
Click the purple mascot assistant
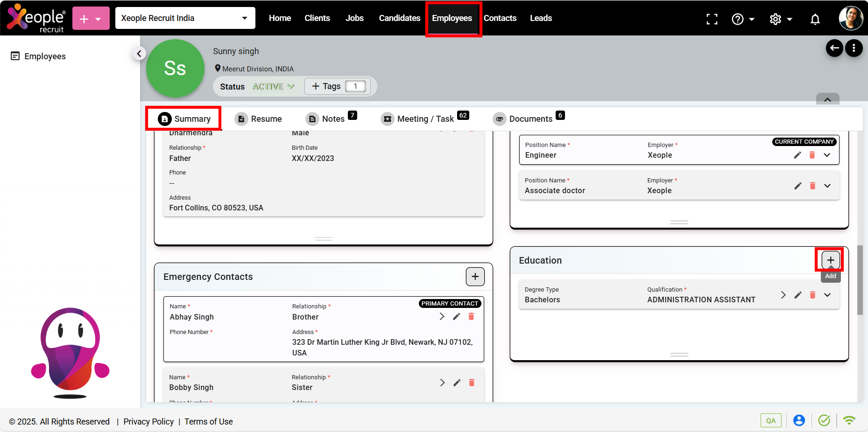70,353
